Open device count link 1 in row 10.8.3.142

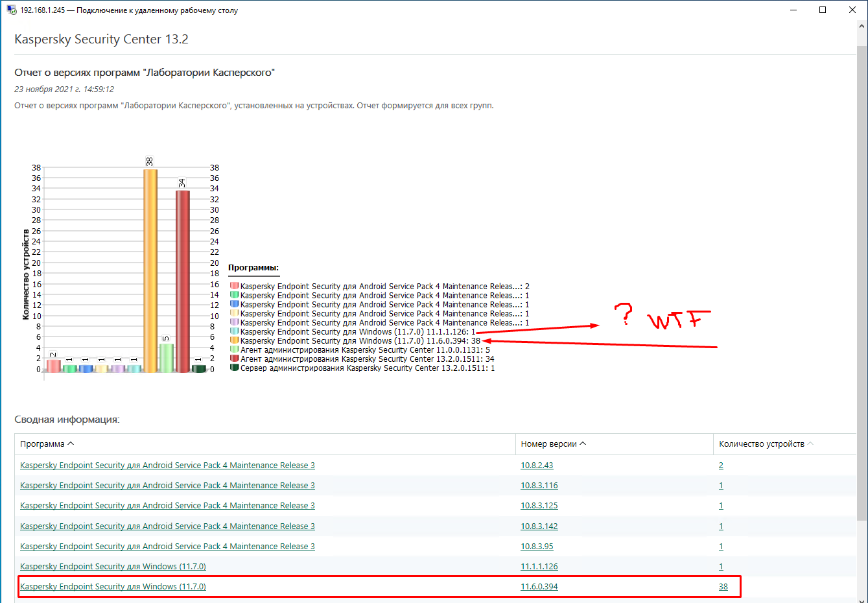tap(721, 526)
